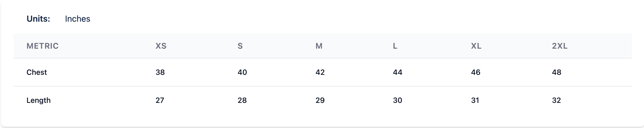The height and width of the screenshot is (128, 644).
Task: Select the Length row label
Action: click(38, 100)
